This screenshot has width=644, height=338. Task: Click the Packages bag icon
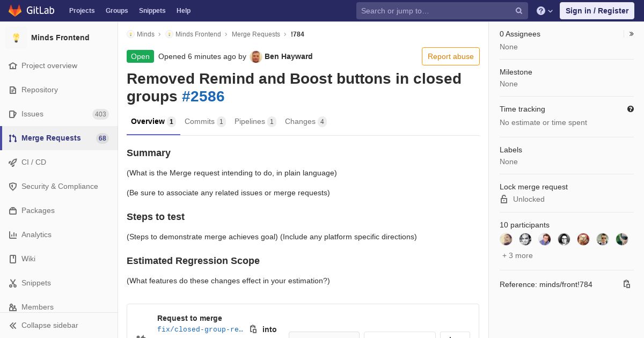pyautogui.click(x=13, y=210)
